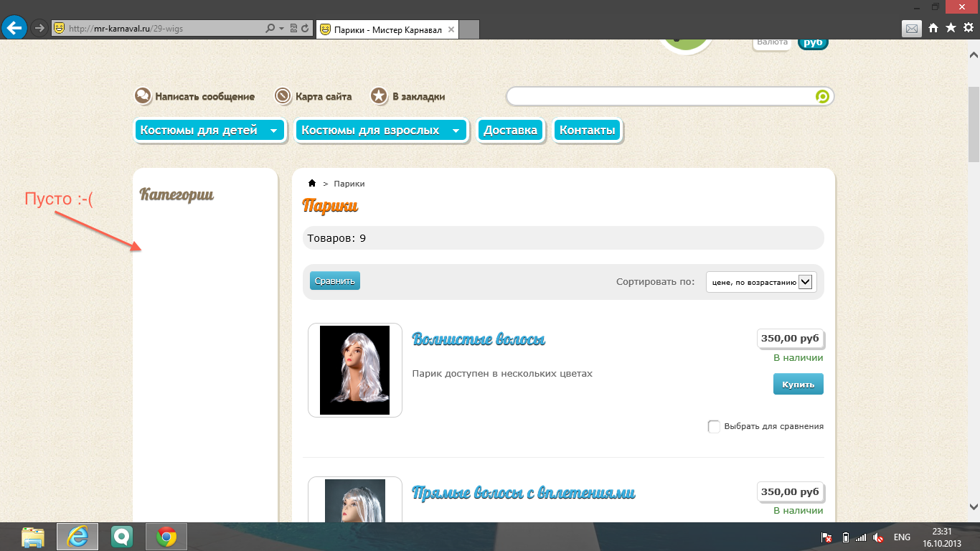
Task: Click the Категории sidebar heading
Action: [176, 194]
